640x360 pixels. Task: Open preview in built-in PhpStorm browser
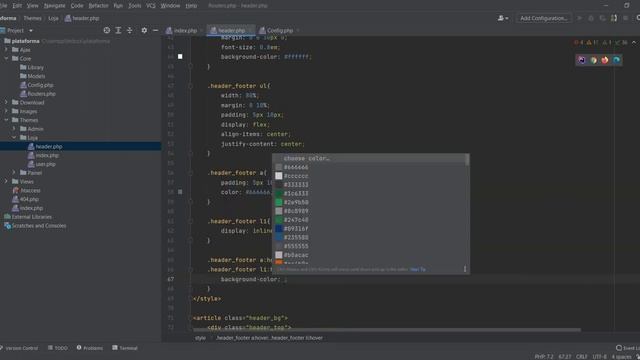pyautogui.click(x=582, y=60)
